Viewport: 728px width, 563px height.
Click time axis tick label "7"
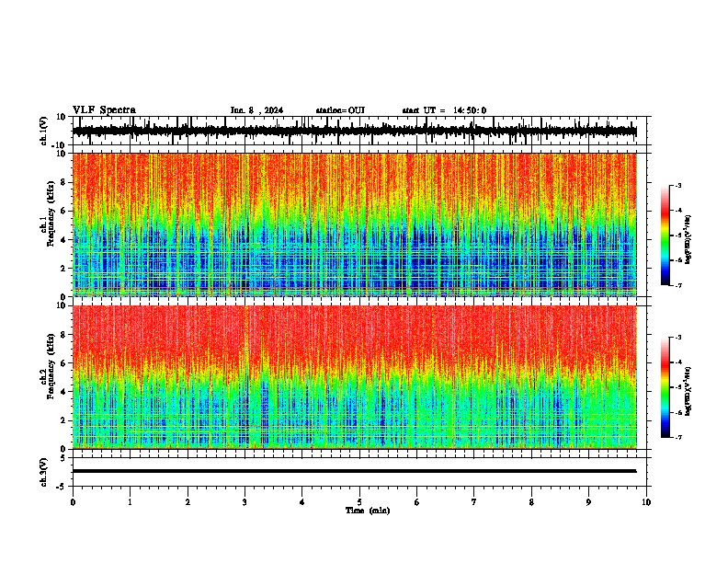474,502
